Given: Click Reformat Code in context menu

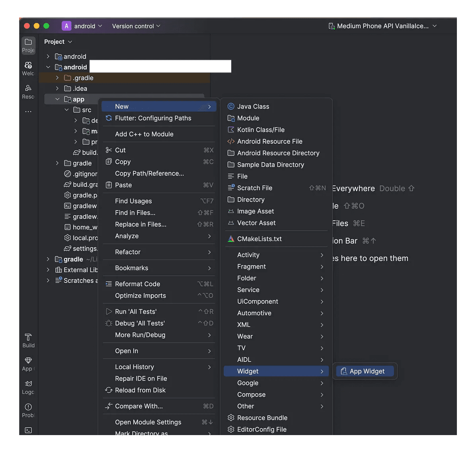Looking at the screenshot, I should (137, 284).
